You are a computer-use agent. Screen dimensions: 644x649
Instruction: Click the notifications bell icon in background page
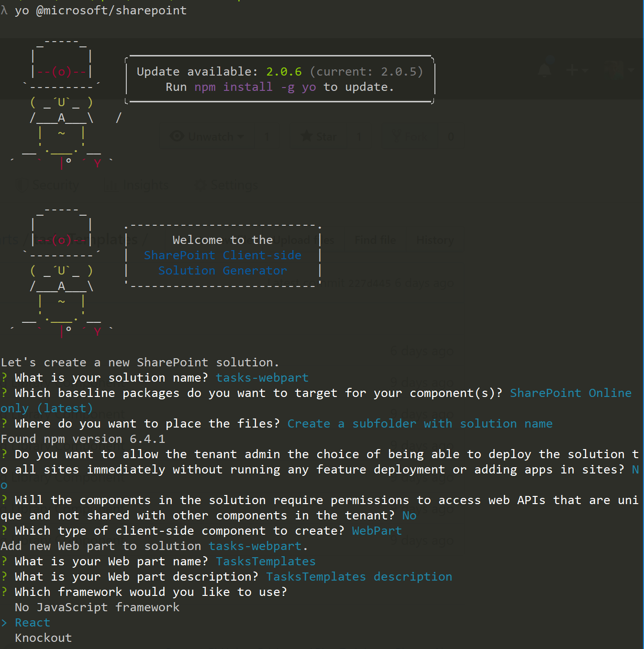544,70
